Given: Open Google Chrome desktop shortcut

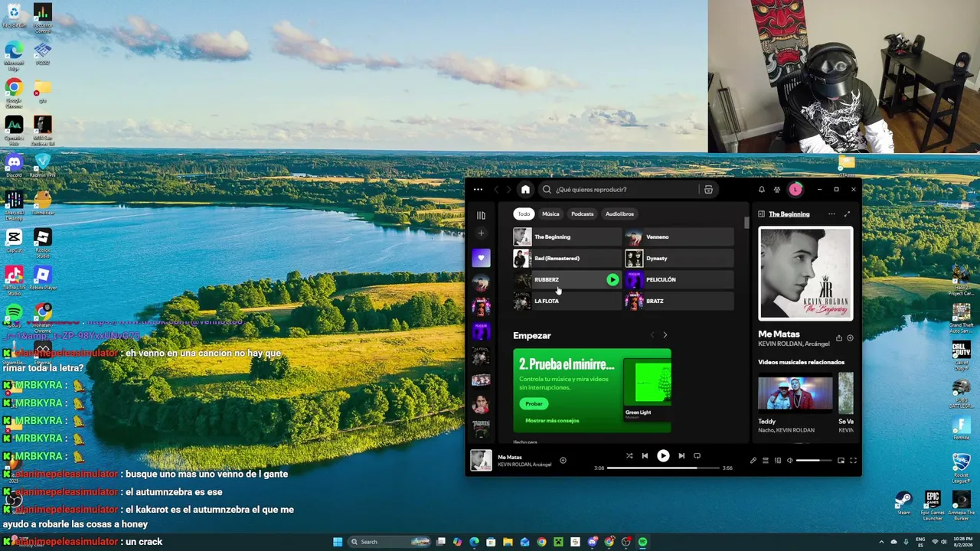Looking at the screenshot, I should [14, 93].
